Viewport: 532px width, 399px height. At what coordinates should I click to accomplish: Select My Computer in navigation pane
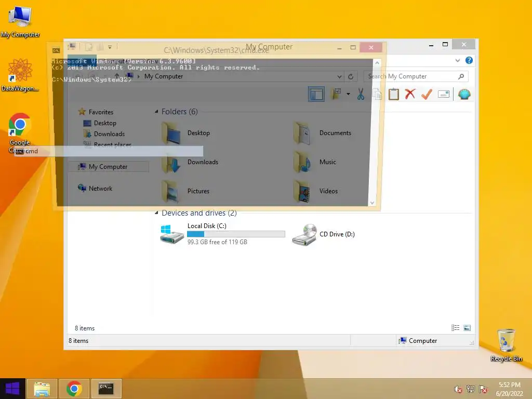tap(108, 167)
